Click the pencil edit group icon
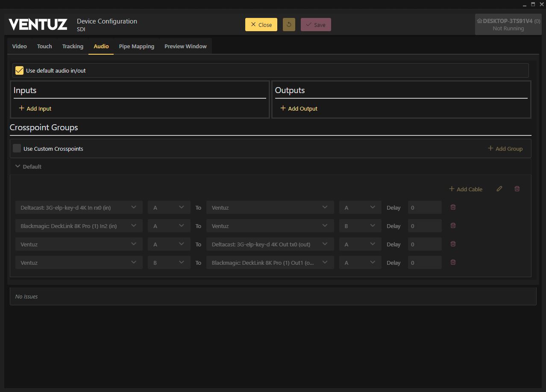This screenshot has height=392, width=546. tap(499, 189)
